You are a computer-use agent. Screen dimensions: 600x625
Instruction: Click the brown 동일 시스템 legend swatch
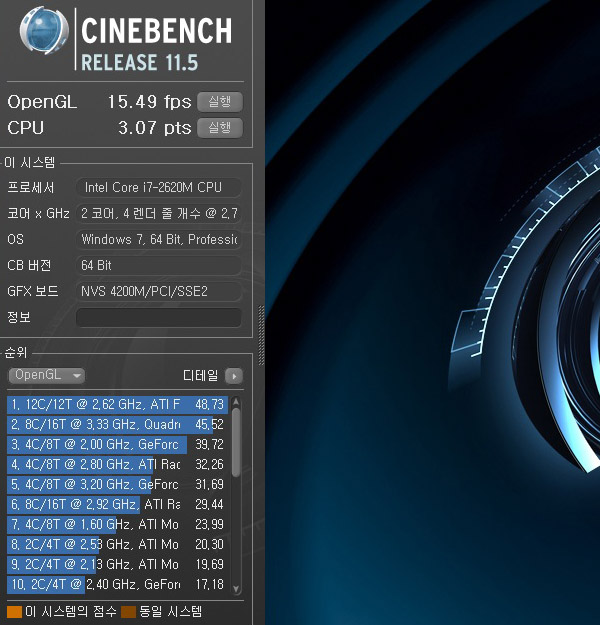click(x=129, y=612)
